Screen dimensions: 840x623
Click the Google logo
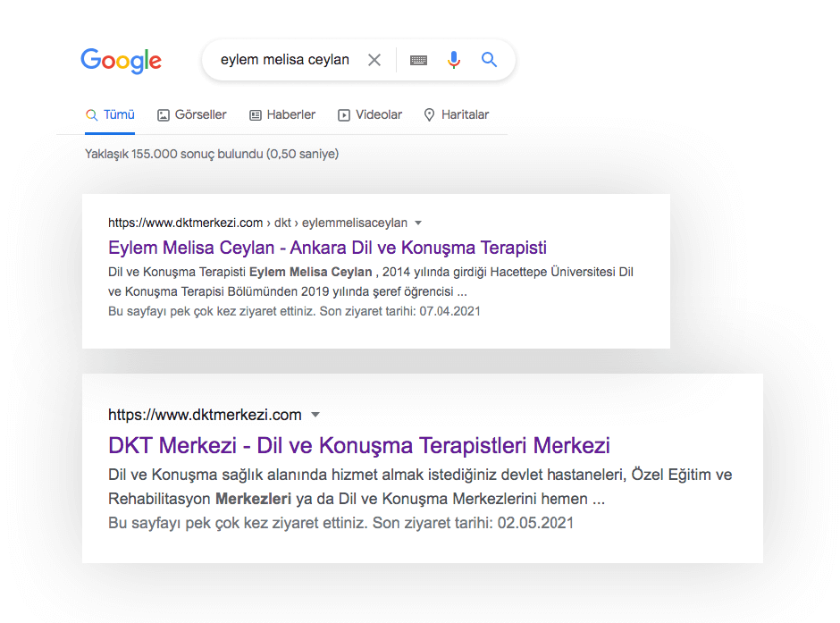coord(121,61)
